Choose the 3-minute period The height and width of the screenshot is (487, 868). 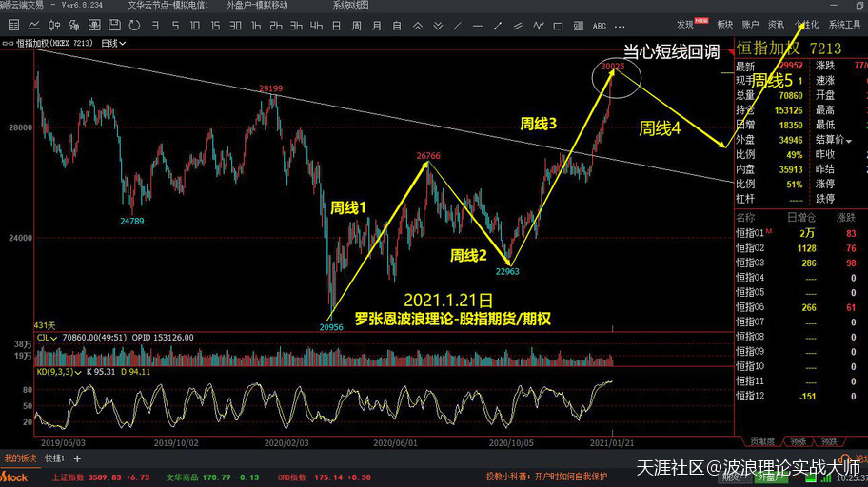[155, 26]
